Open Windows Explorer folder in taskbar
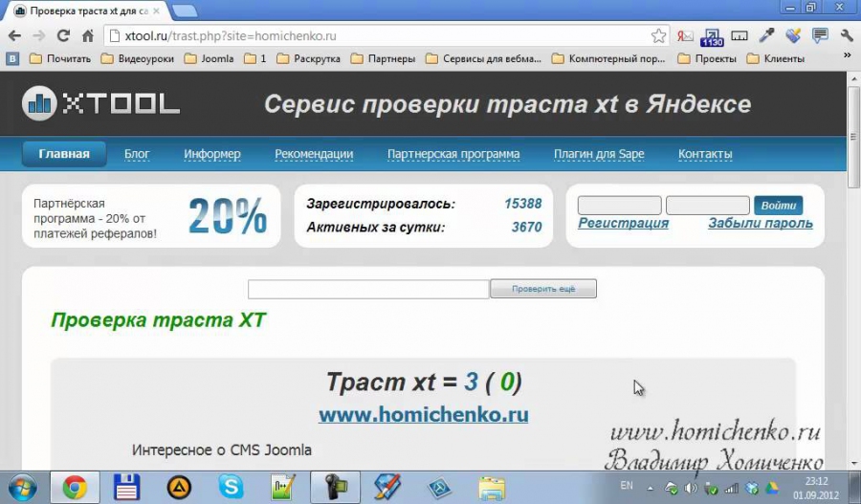 point(492,488)
